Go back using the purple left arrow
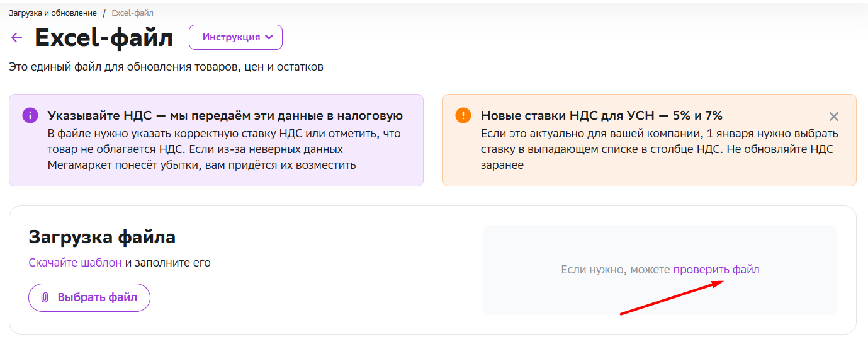 pos(17,38)
